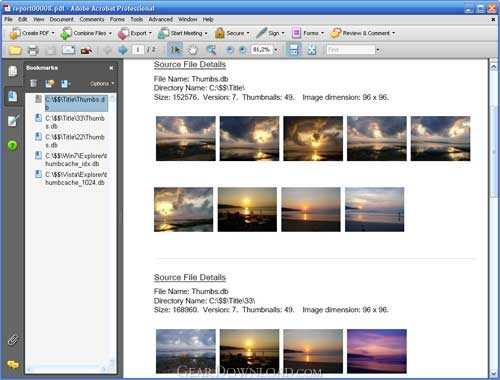
Task: Click the Review & Comment button
Action: 362,33
